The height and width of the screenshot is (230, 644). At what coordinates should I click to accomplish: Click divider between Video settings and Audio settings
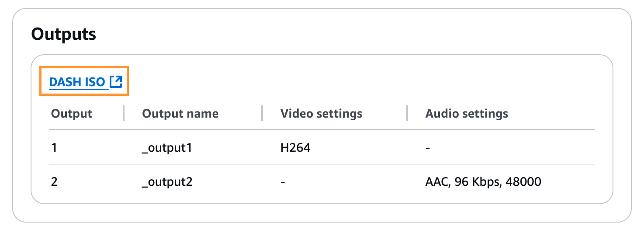(x=407, y=113)
